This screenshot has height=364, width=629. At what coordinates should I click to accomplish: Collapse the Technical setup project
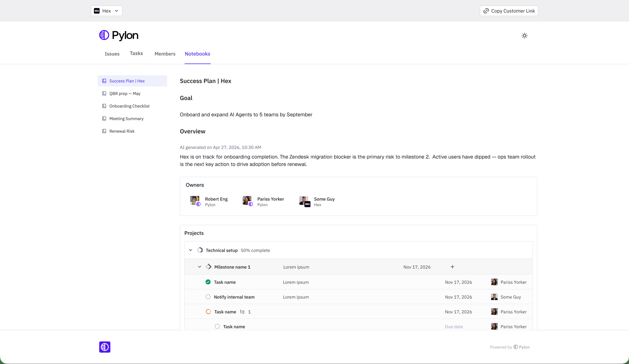tap(191, 250)
